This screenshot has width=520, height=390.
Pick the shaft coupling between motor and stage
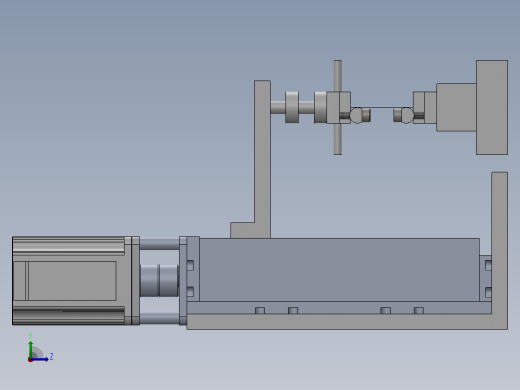(159, 280)
